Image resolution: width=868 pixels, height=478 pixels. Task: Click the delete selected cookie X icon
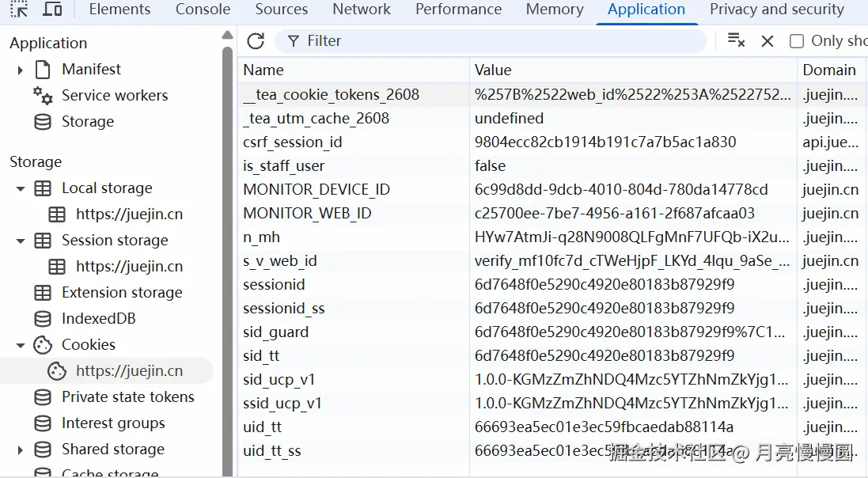(768, 41)
